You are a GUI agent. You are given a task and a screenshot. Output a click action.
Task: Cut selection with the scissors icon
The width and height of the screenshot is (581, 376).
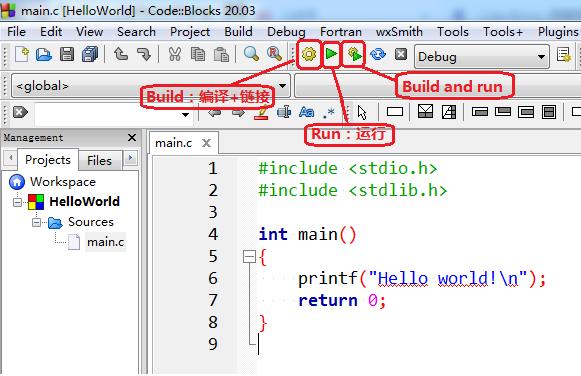[x=175, y=54]
